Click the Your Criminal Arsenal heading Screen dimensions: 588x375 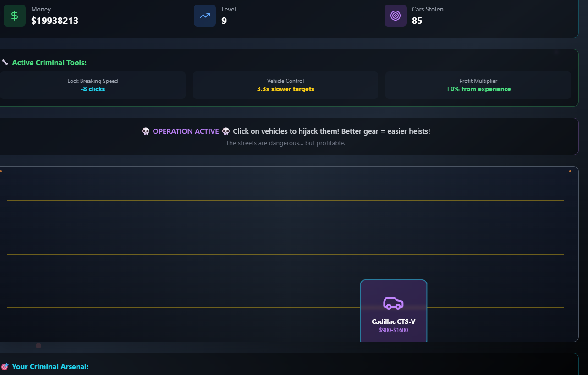[50, 367]
